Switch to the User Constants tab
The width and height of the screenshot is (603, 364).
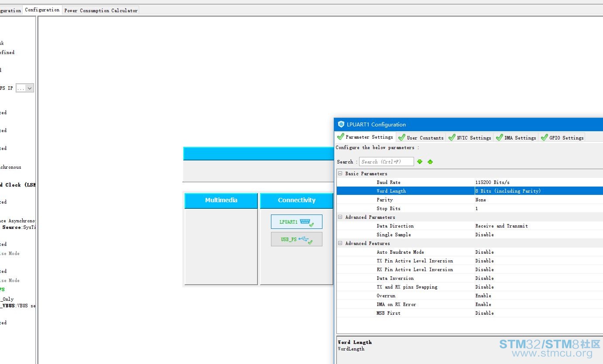click(421, 137)
